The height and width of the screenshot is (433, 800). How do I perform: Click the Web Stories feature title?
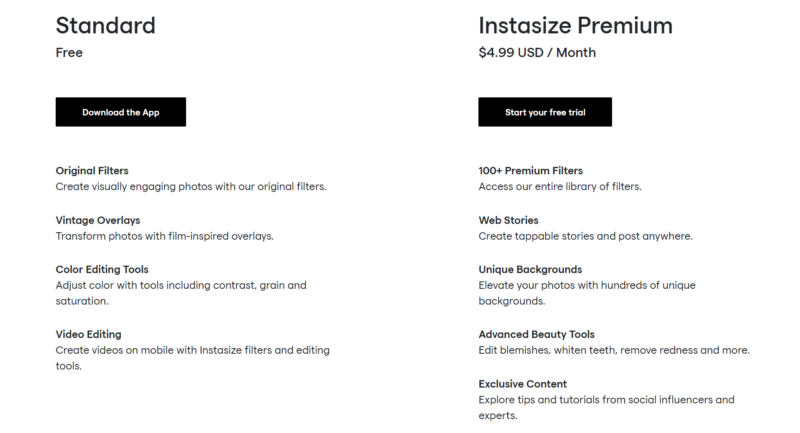(508, 220)
